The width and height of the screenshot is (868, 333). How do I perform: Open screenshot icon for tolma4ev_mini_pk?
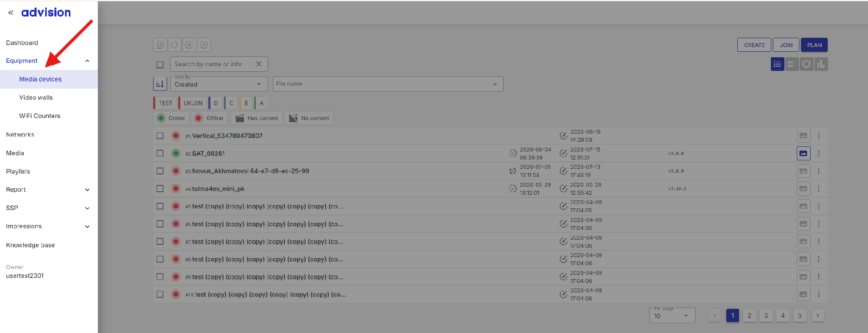(804, 189)
